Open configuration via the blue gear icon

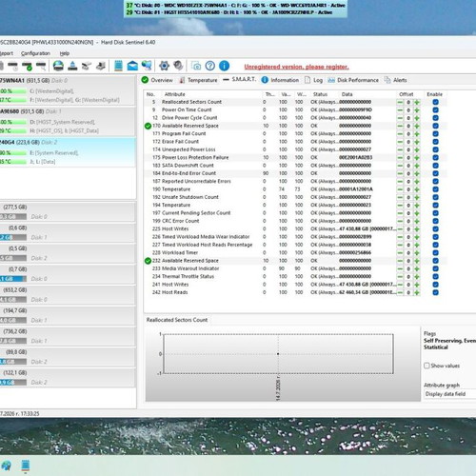pyautogui.click(x=164, y=66)
